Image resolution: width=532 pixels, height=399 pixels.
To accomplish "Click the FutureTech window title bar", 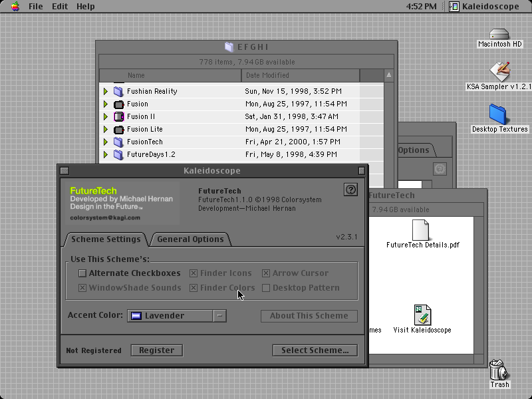I will coord(428,196).
